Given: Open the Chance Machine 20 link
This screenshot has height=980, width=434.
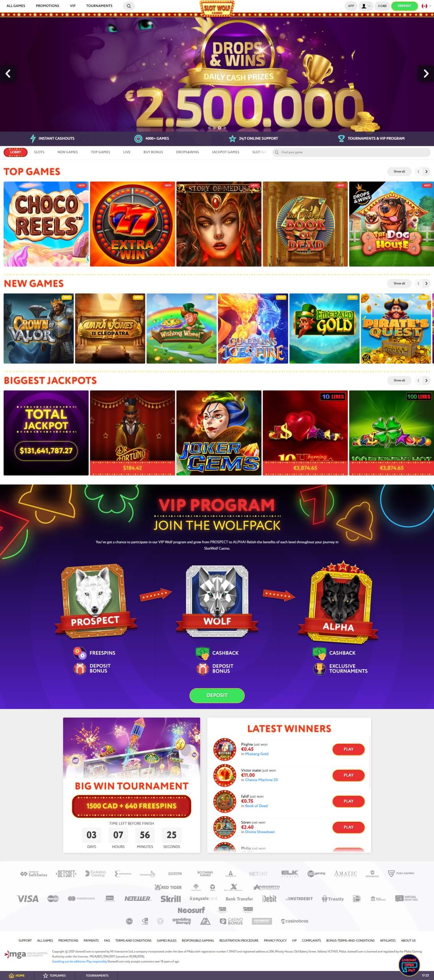Looking at the screenshot, I should 261,780.
